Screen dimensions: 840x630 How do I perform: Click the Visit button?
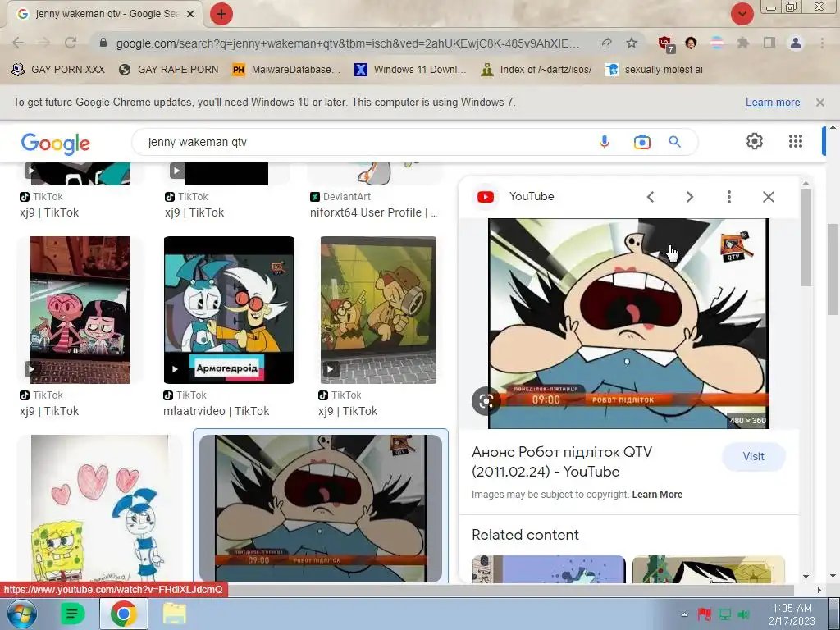click(x=753, y=456)
